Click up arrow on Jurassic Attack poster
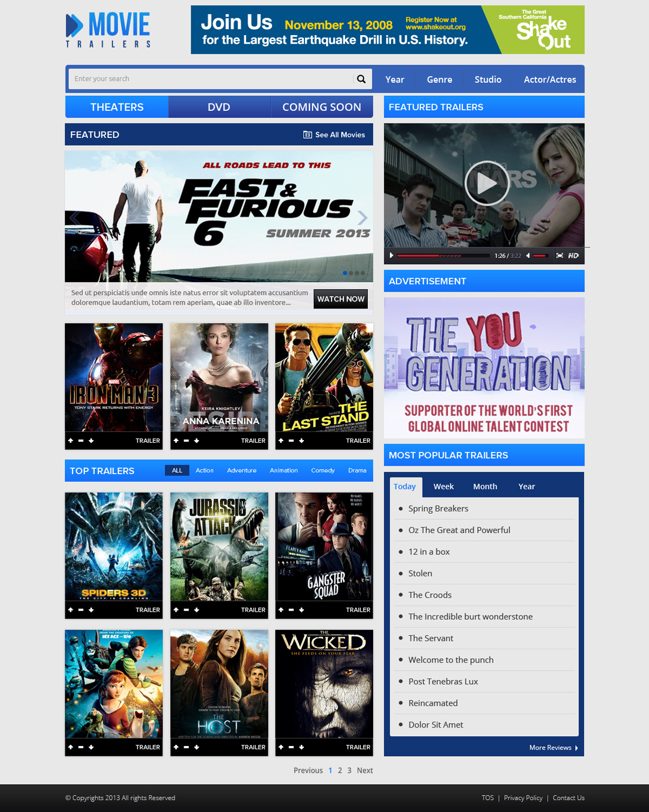The image size is (649, 812). pos(176,610)
